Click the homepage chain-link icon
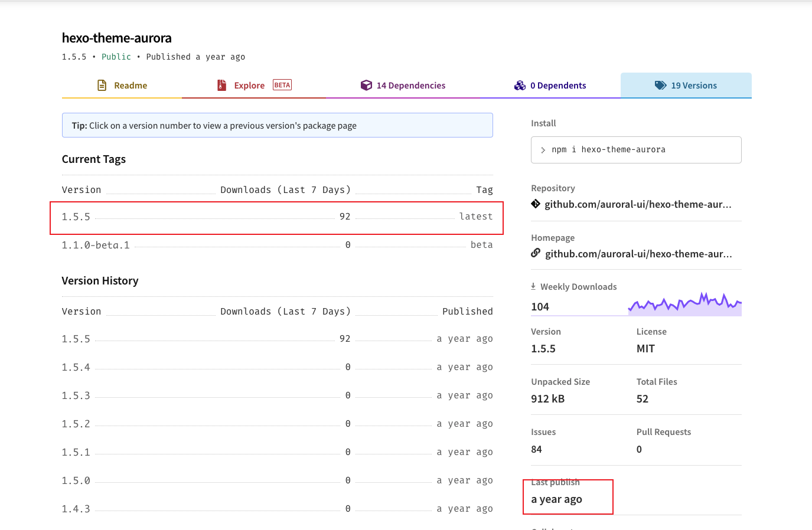The height and width of the screenshot is (530, 812). [536, 253]
